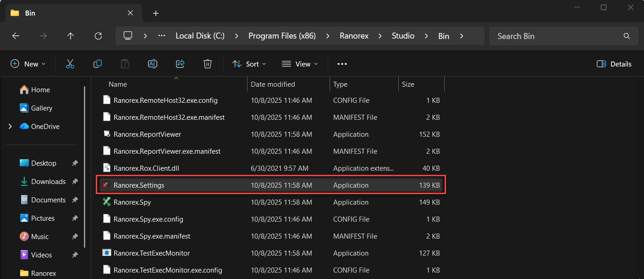Viewport: 644px width, 279px height.
Task: Click the search magnifier icon
Action: (x=627, y=36)
